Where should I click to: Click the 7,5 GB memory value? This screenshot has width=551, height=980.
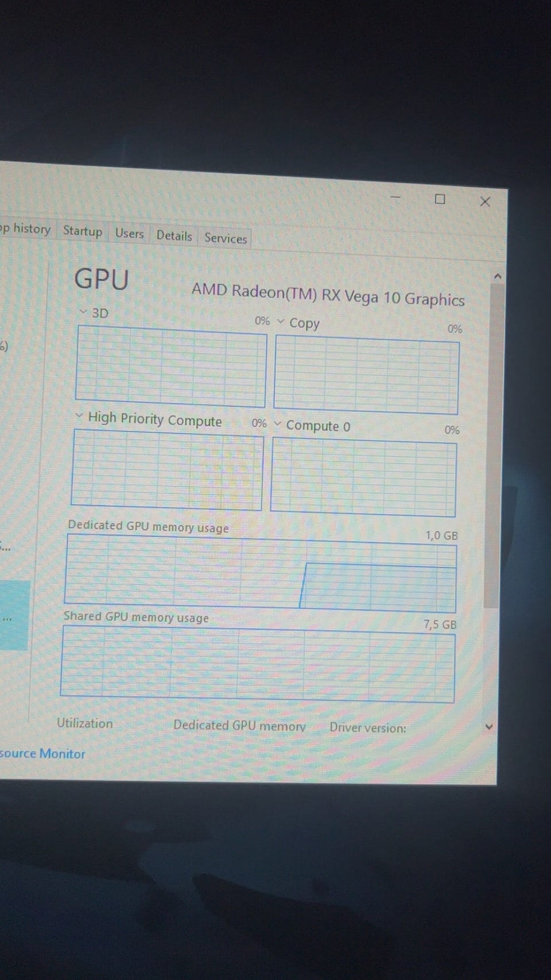[x=440, y=625]
